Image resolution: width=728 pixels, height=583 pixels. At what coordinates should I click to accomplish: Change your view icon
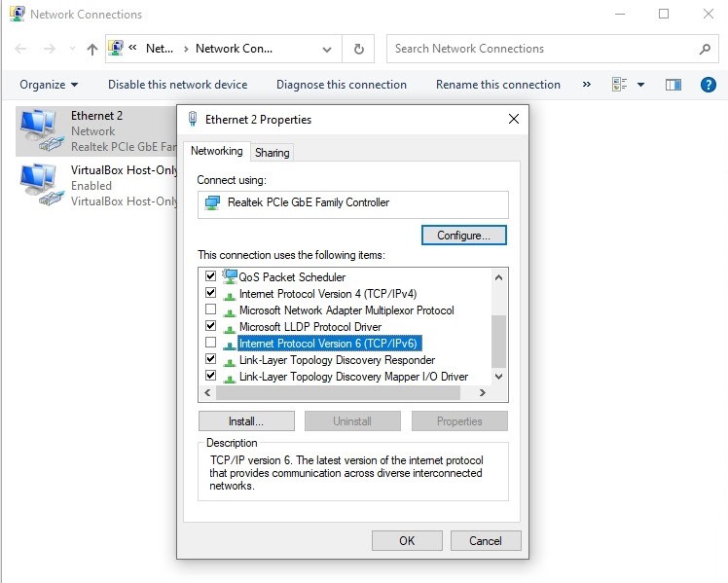point(619,85)
